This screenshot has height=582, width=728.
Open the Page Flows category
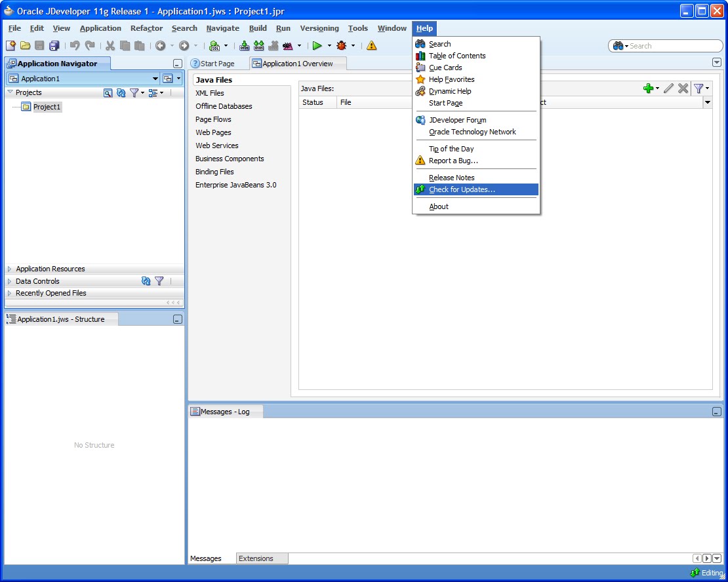tap(213, 119)
